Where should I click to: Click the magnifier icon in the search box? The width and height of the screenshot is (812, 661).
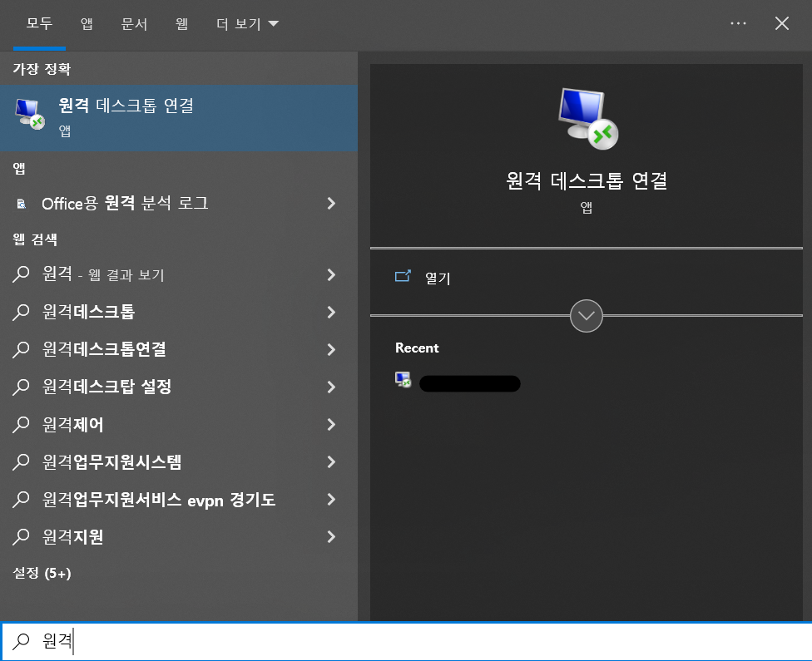click(21, 641)
